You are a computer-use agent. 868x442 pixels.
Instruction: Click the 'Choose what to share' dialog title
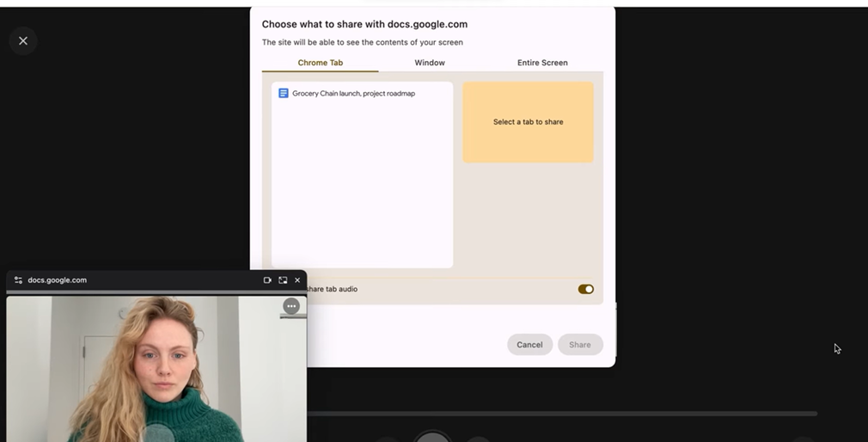point(364,24)
